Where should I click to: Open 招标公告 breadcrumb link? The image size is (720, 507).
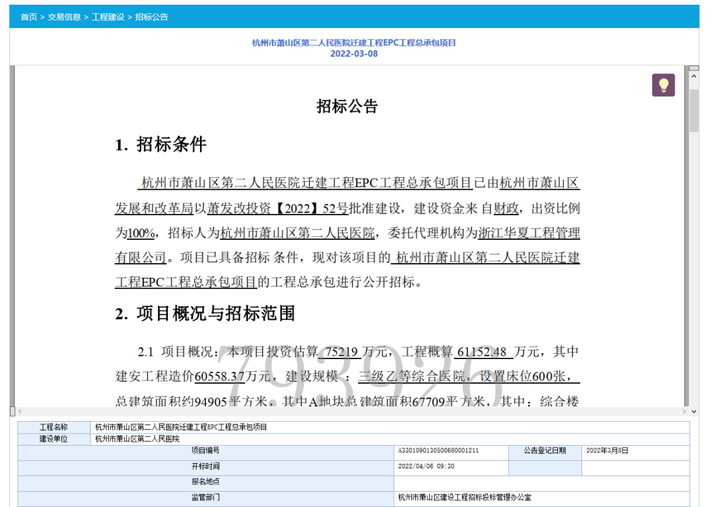152,17
